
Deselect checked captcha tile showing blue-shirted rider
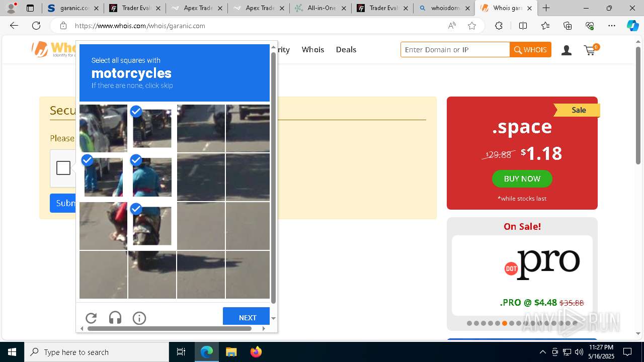pos(152,177)
